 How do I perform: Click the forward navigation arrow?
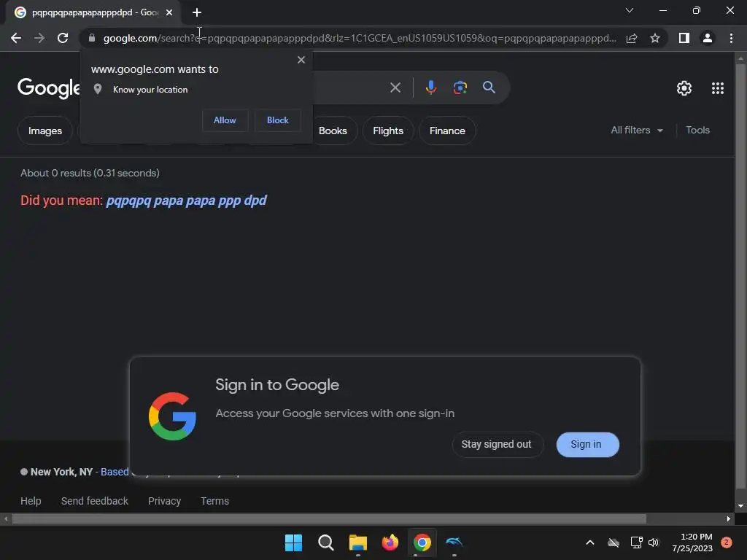pyautogui.click(x=39, y=38)
